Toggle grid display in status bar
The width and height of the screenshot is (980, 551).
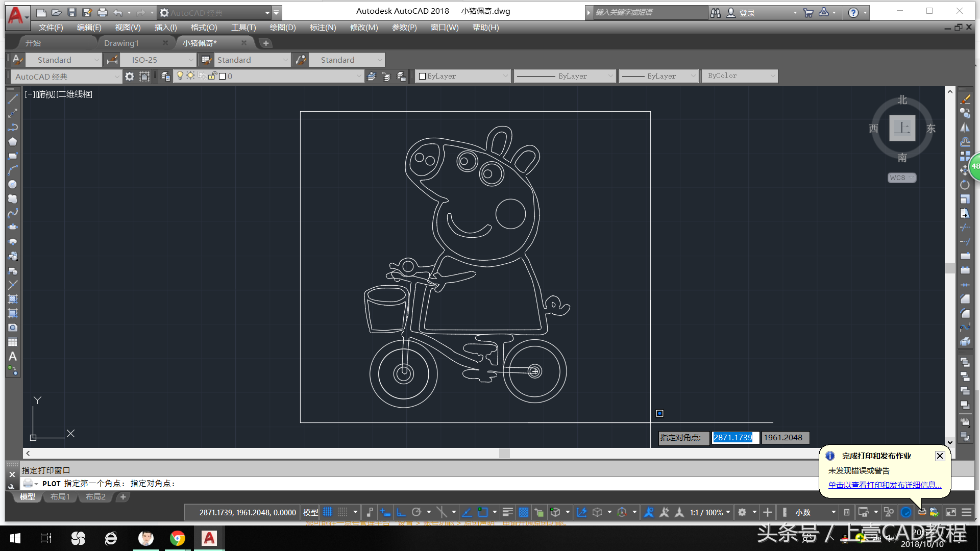pos(328,512)
